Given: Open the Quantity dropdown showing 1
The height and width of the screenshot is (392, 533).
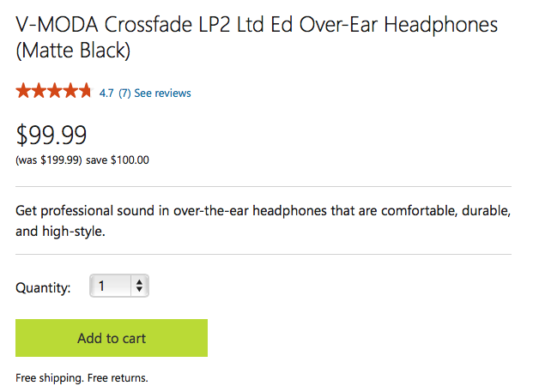Looking at the screenshot, I should pos(119,286).
